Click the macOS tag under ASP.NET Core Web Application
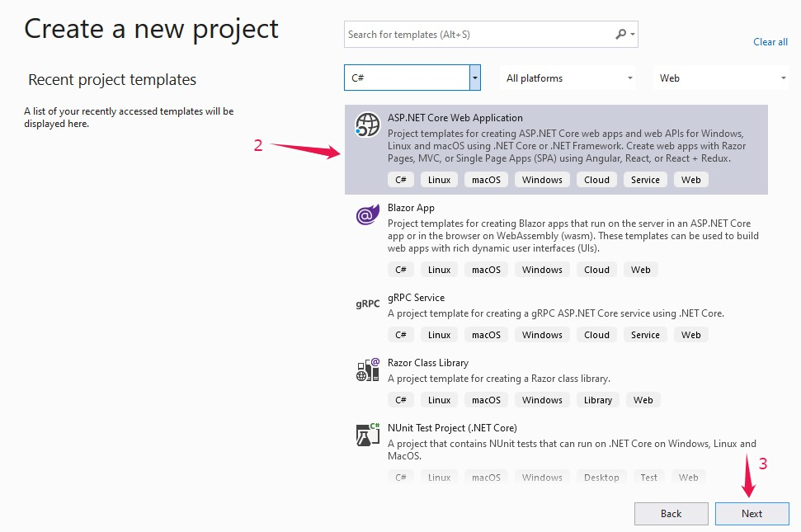Screen dimensions: 801x532 pos(487,180)
